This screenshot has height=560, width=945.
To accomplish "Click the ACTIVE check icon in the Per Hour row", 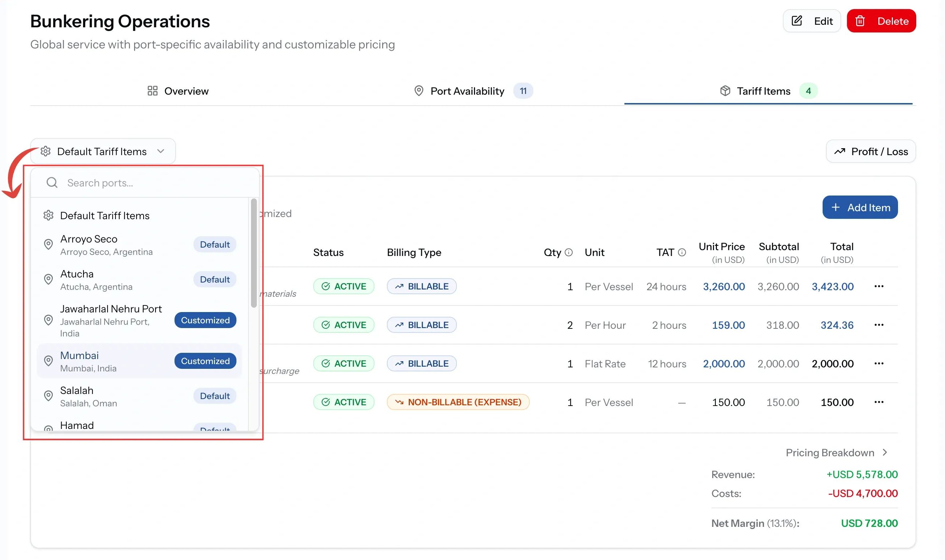I will [x=326, y=325].
